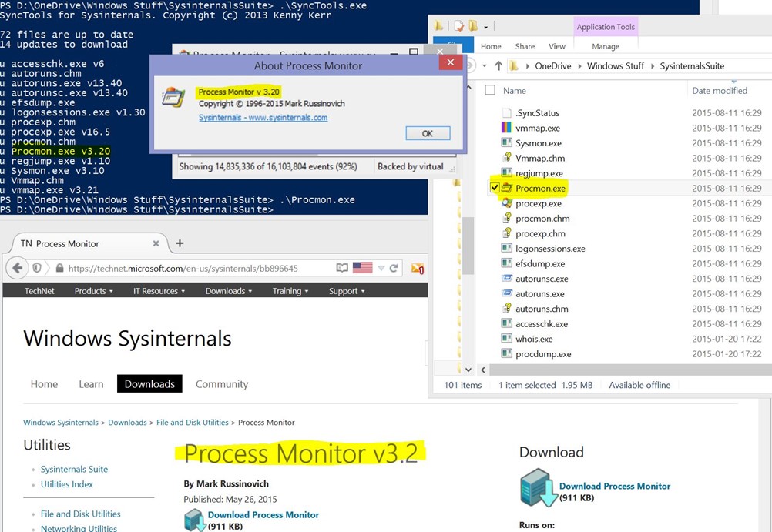Image resolution: width=772 pixels, height=532 pixels.
Task: Close the Process Monitor browser tab
Action: pyautogui.click(x=156, y=243)
